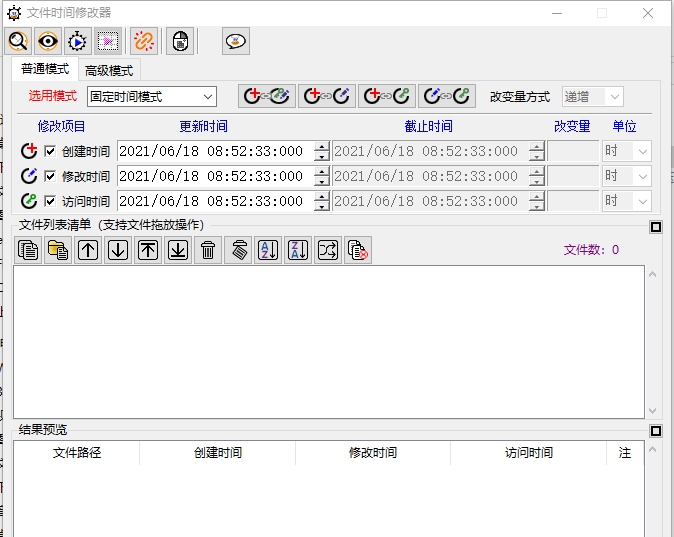The image size is (674, 537).
Task: Click the orange broken-link icon in toolbar
Action: pyautogui.click(x=144, y=41)
